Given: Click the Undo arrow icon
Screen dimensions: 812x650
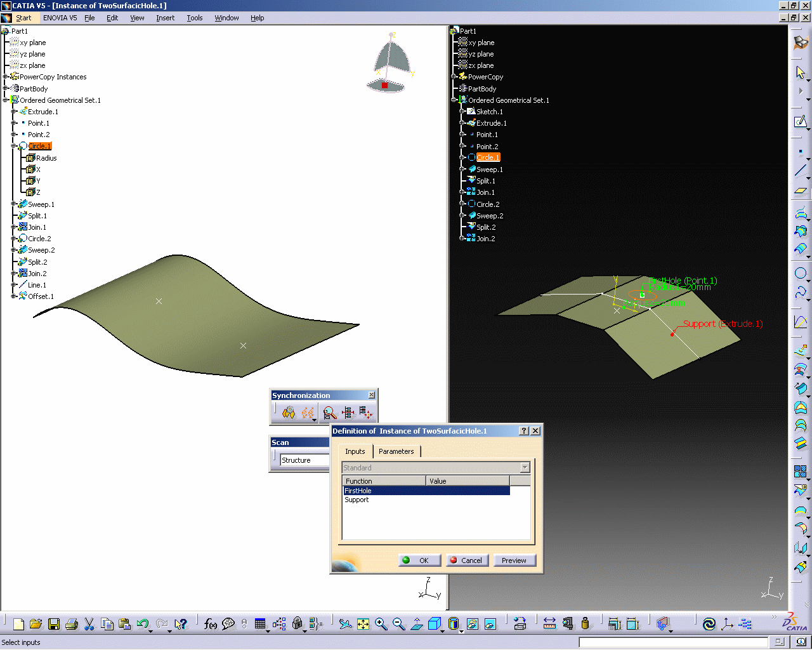Looking at the screenshot, I should [x=142, y=624].
